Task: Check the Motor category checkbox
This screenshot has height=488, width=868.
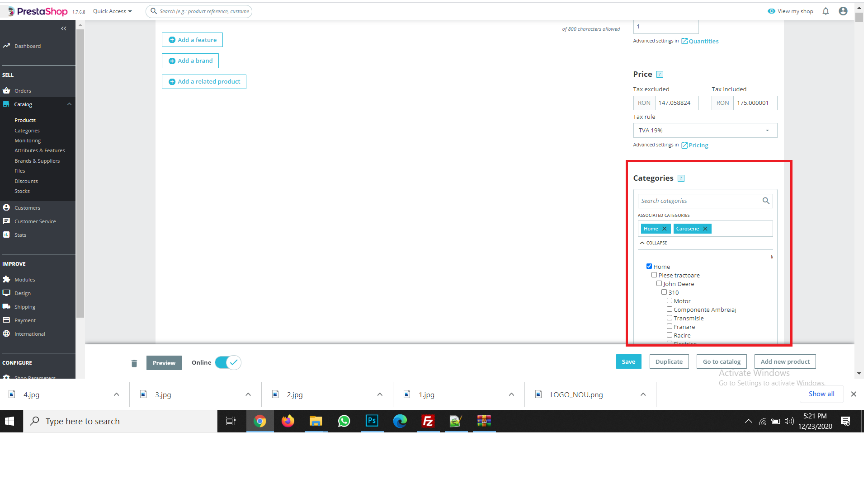Action: (669, 300)
